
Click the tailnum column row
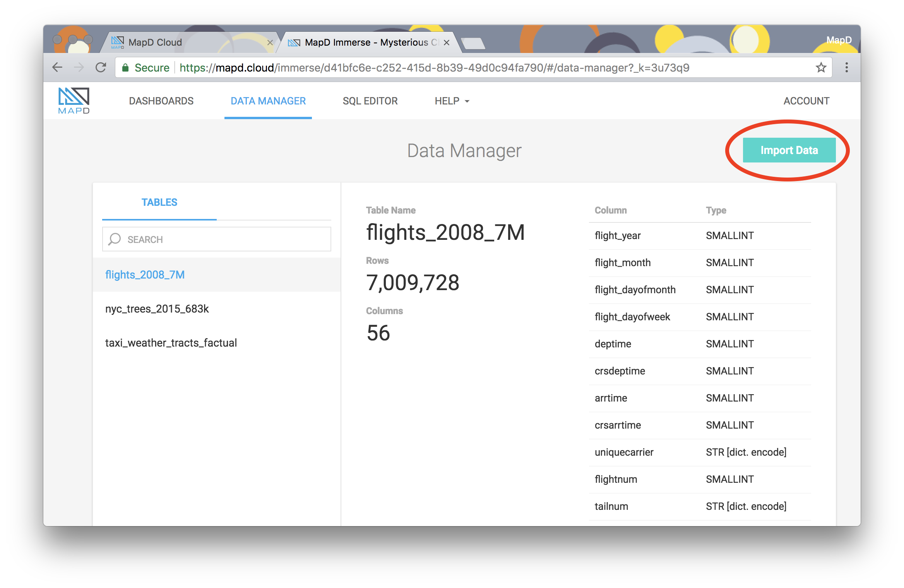coord(700,506)
